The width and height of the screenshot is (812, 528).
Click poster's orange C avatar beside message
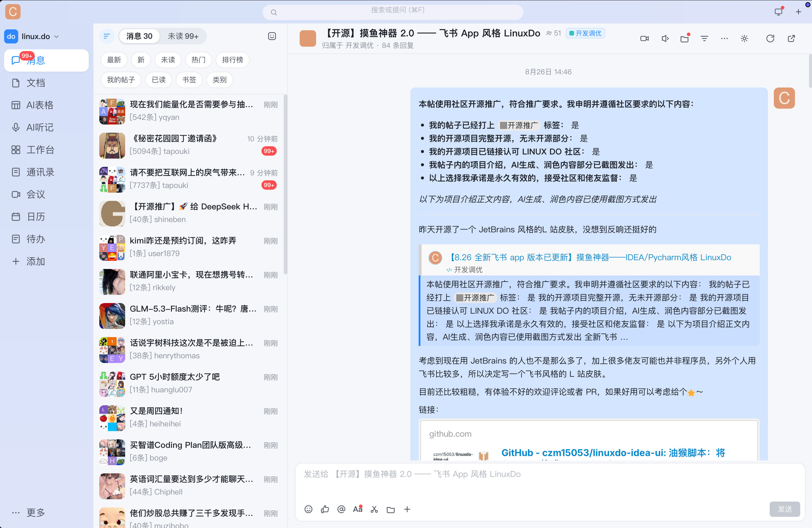click(x=784, y=98)
